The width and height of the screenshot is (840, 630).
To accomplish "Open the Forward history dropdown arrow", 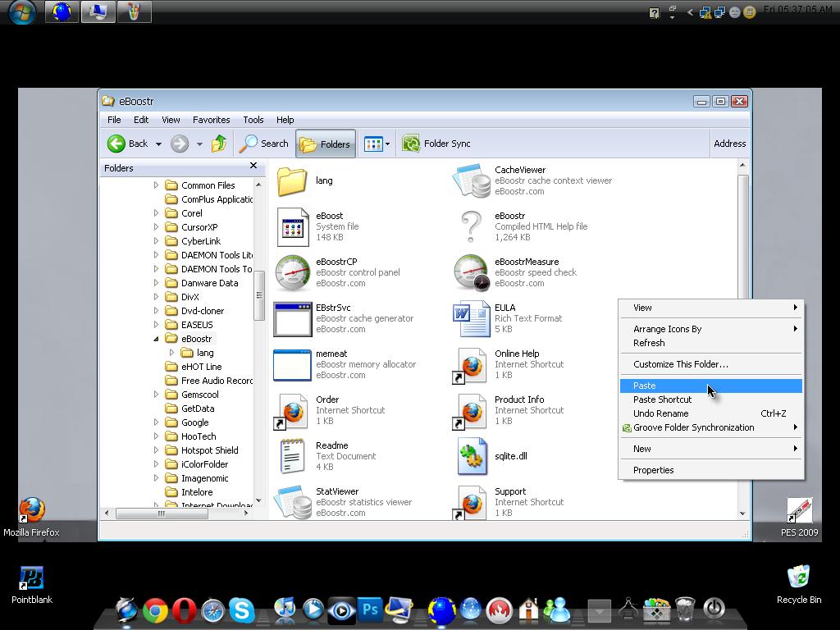I will click(x=199, y=144).
